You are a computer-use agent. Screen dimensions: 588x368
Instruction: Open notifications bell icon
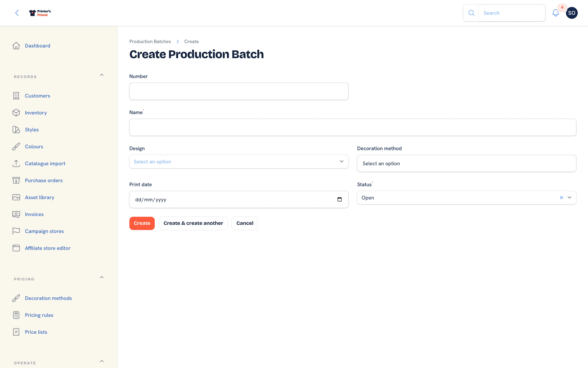point(555,13)
